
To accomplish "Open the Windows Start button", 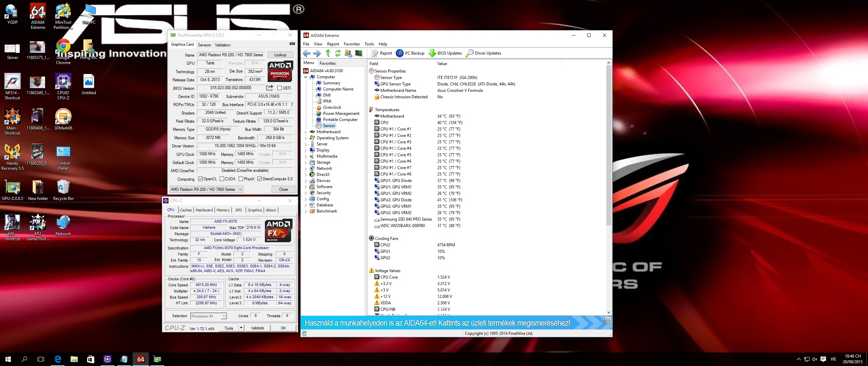I will [8, 359].
